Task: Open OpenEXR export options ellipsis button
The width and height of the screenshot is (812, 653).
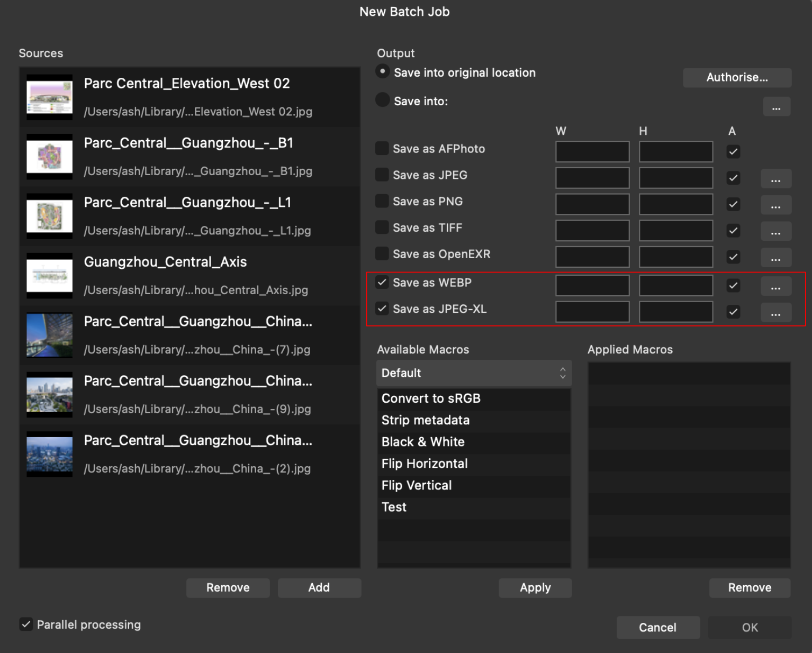Action: coord(775,258)
